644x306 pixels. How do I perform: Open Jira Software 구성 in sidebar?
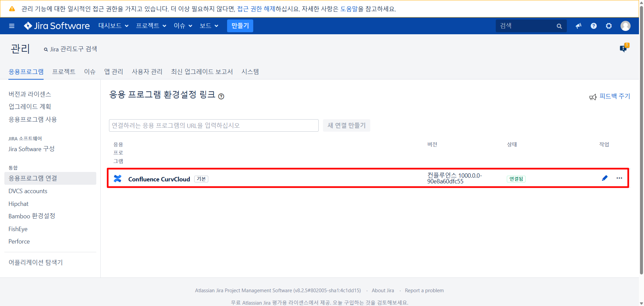(32, 149)
